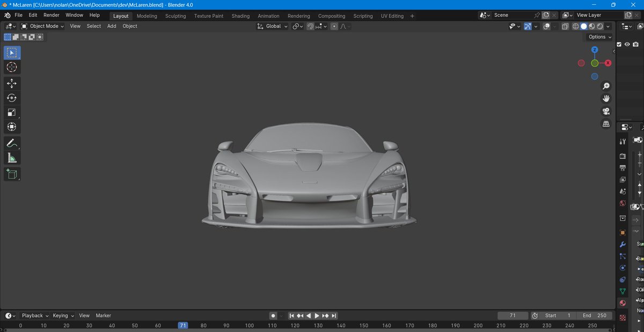The height and width of the screenshot is (332, 644).
Task: Click the End frame field 250
Action: 594,316
